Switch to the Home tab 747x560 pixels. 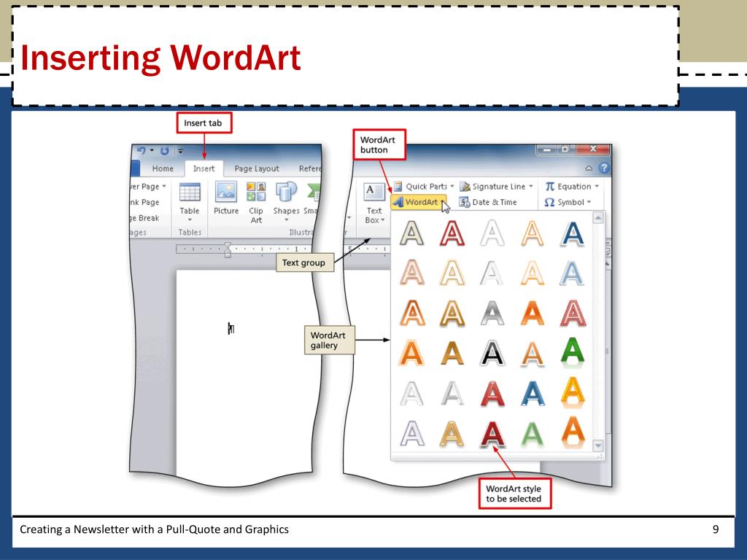163,168
